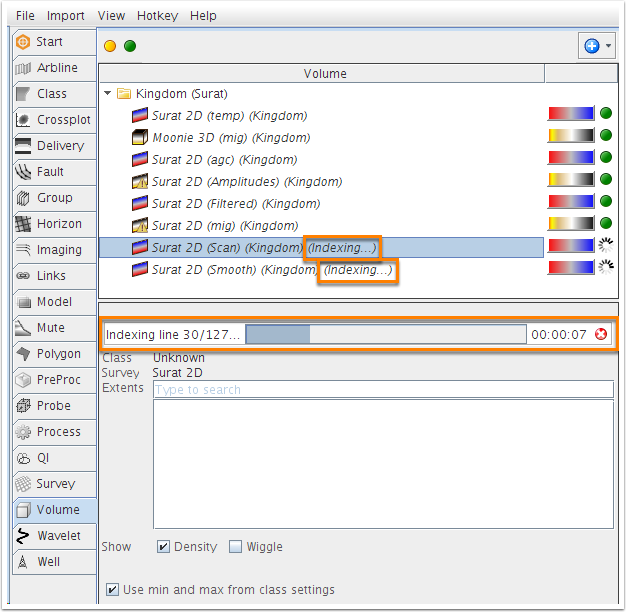Open the Horizon panel
The width and height of the screenshot is (626, 612).
pos(54,224)
